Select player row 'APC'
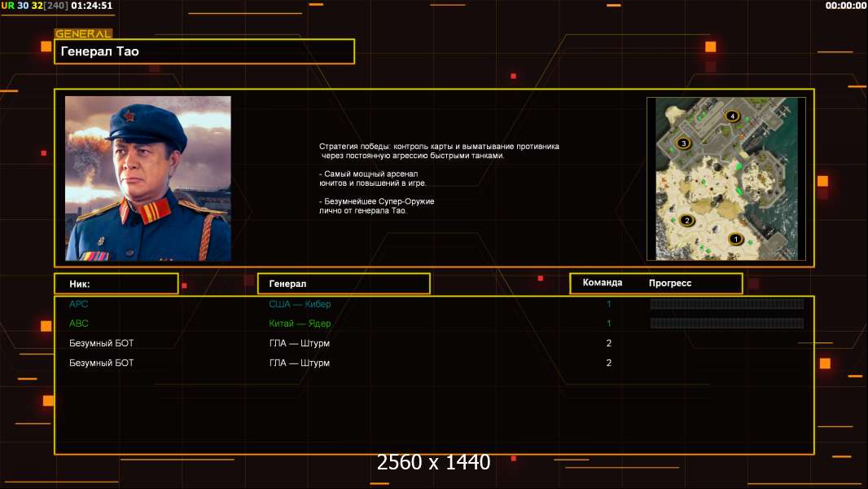 point(434,304)
